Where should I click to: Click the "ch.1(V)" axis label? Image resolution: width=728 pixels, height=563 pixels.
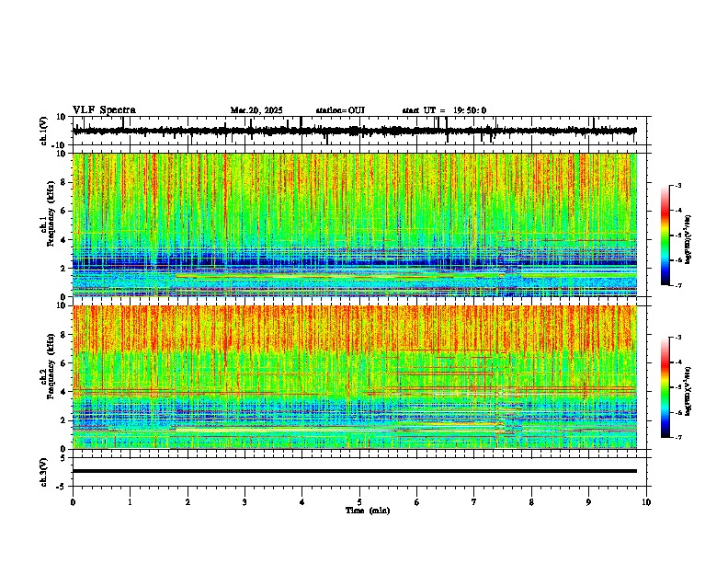point(44,131)
